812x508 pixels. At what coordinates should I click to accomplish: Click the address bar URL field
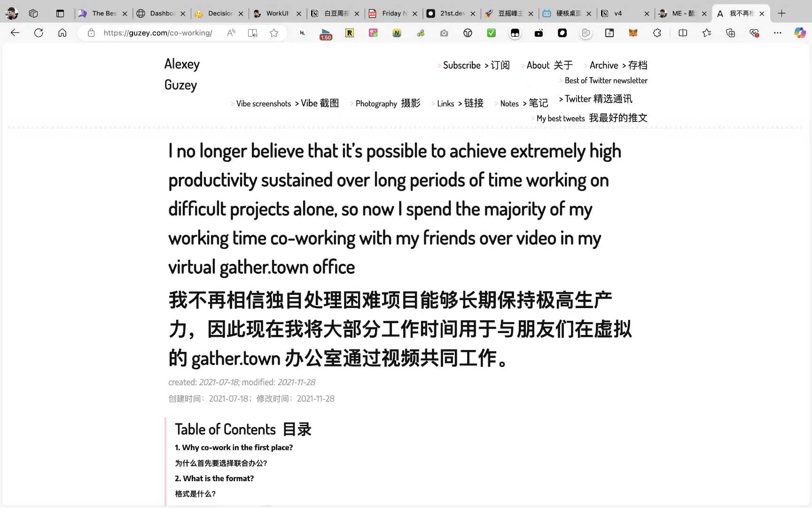click(158, 33)
